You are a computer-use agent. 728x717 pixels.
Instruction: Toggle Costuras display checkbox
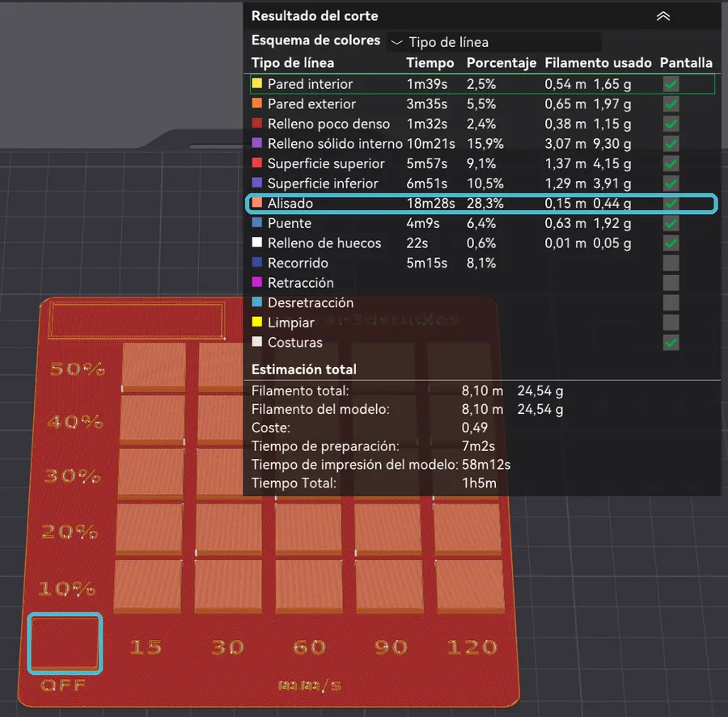click(671, 343)
